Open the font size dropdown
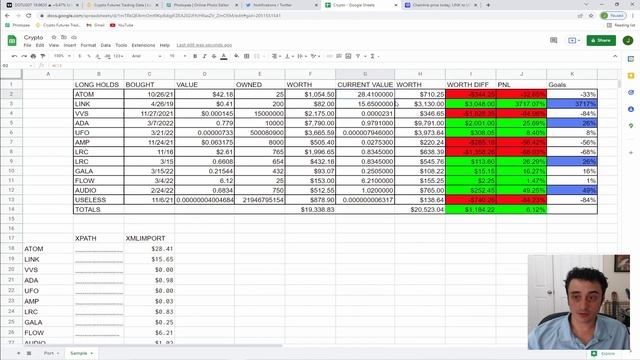This screenshot has width=640, height=360. pyautogui.click(x=178, y=56)
